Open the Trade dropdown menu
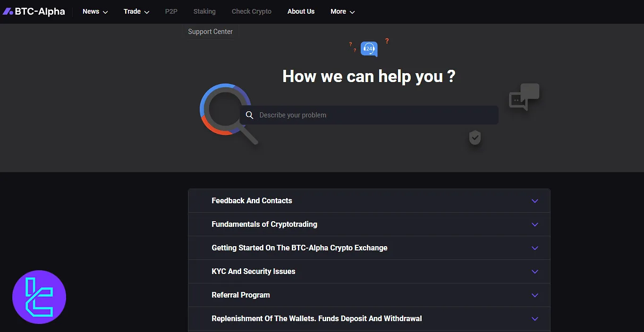 click(x=136, y=11)
